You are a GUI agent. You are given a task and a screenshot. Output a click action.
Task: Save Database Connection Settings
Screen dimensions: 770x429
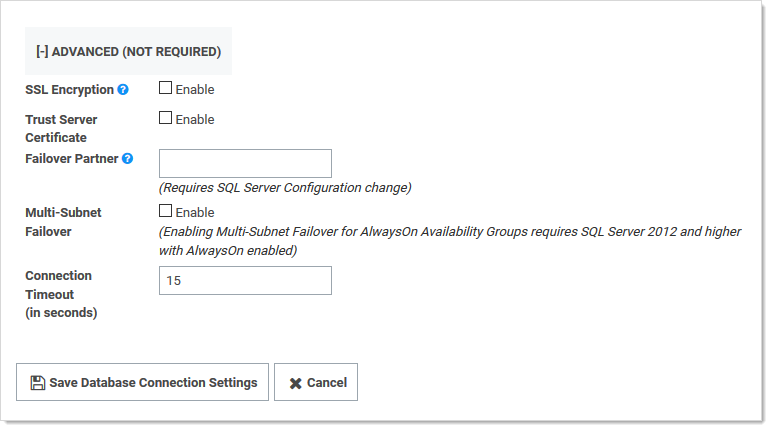tap(142, 382)
